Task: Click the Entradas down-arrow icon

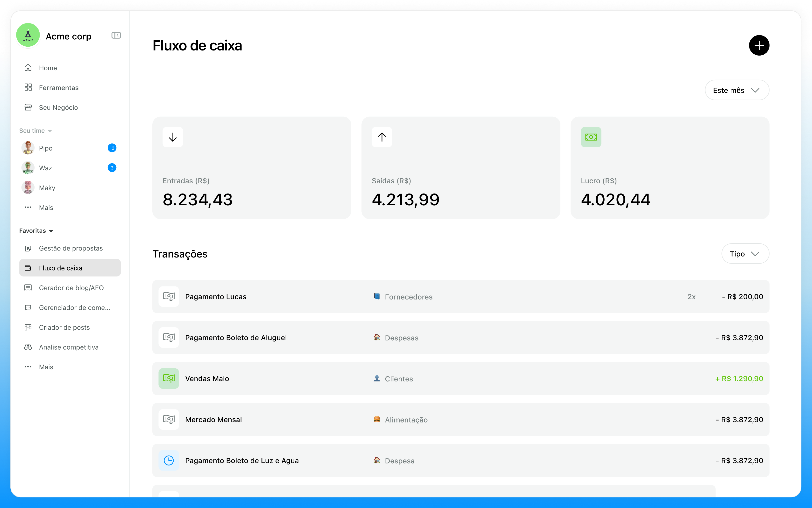Action: tap(173, 137)
